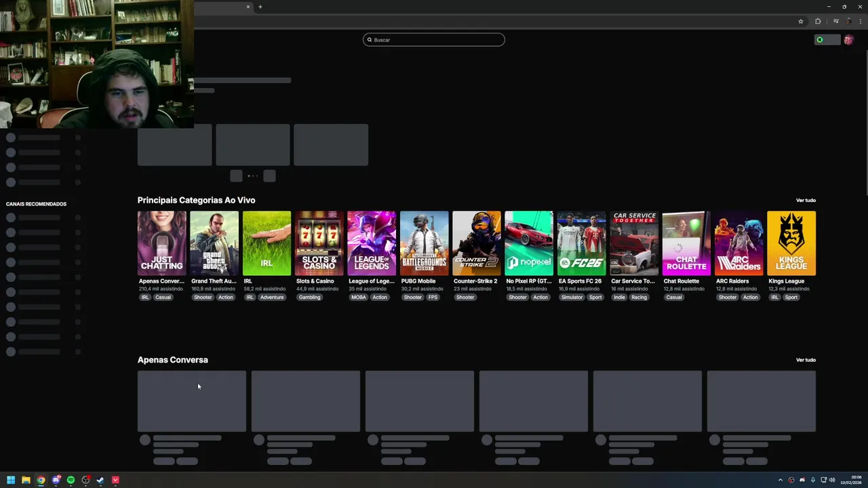Image resolution: width=868 pixels, height=488 pixels.
Task: Open Chrome media controls icon
Action: point(835,21)
